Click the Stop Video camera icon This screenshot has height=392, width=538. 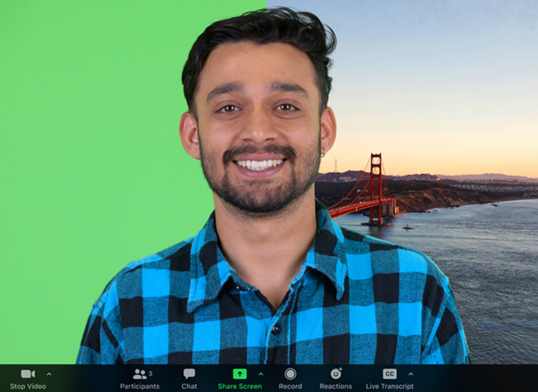tap(27, 373)
